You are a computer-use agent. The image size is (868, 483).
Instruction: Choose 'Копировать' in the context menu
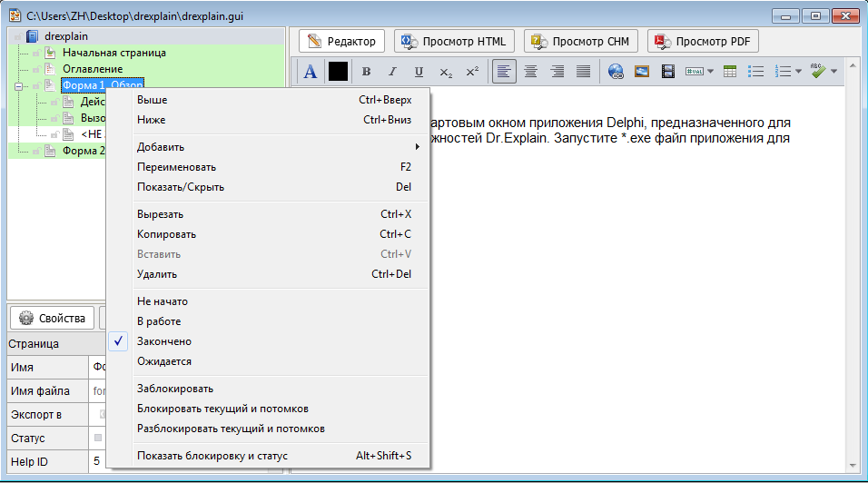(x=166, y=234)
